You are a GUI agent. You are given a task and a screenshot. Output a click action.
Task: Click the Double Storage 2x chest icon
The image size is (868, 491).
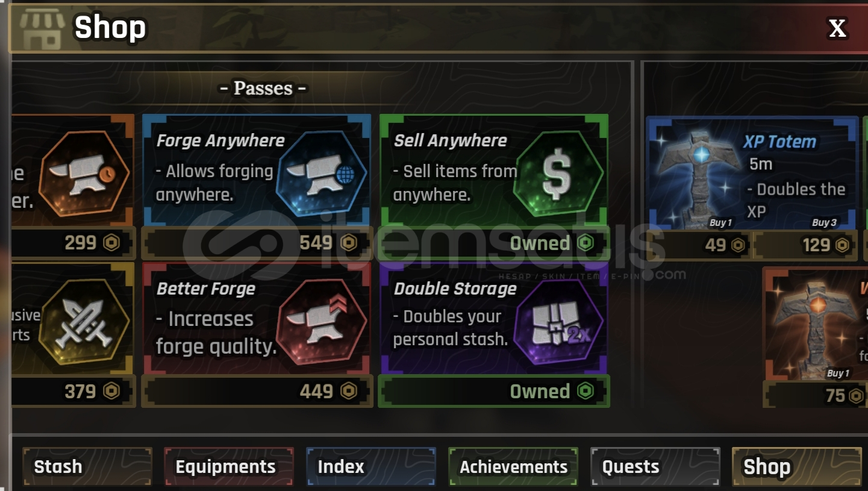558,322
